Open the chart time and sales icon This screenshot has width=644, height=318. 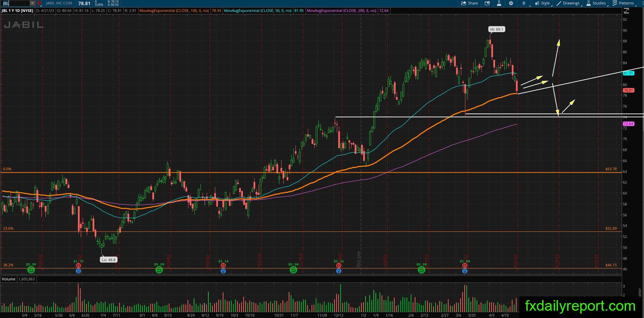coord(487,3)
